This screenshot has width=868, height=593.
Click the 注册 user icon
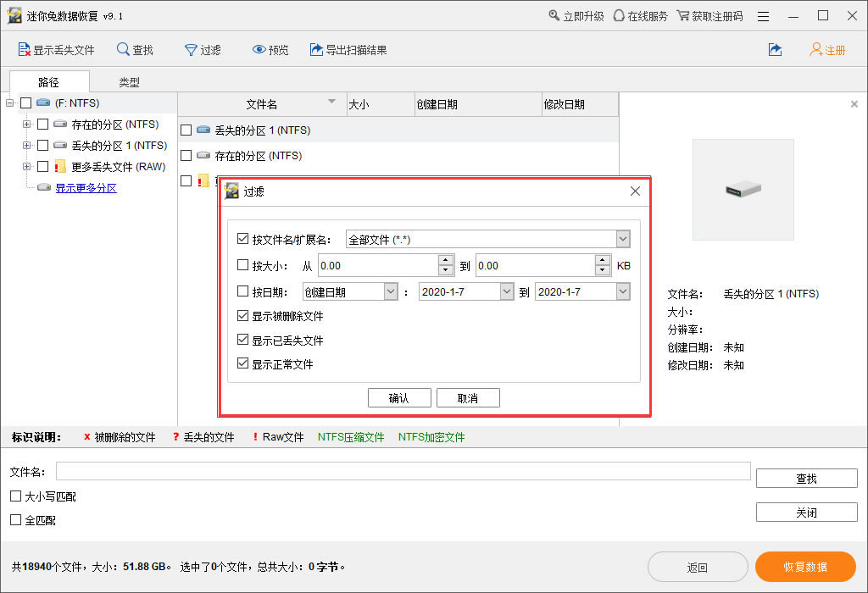[815, 50]
